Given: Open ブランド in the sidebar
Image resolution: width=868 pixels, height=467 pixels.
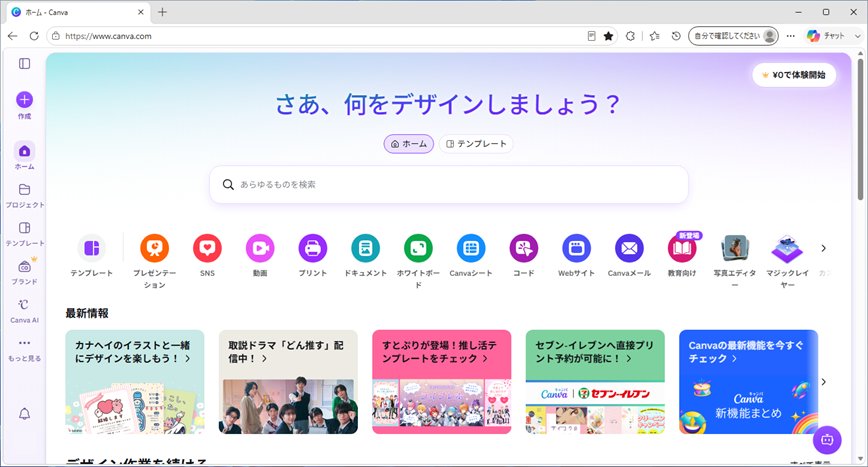Looking at the screenshot, I should 24,272.
